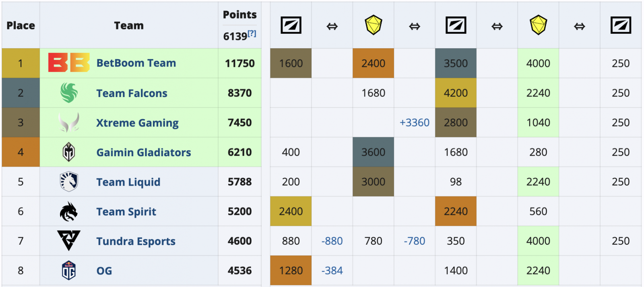Click the leftmost yellow gem tournament icon
The height and width of the screenshot is (287, 644).
[x=373, y=25]
